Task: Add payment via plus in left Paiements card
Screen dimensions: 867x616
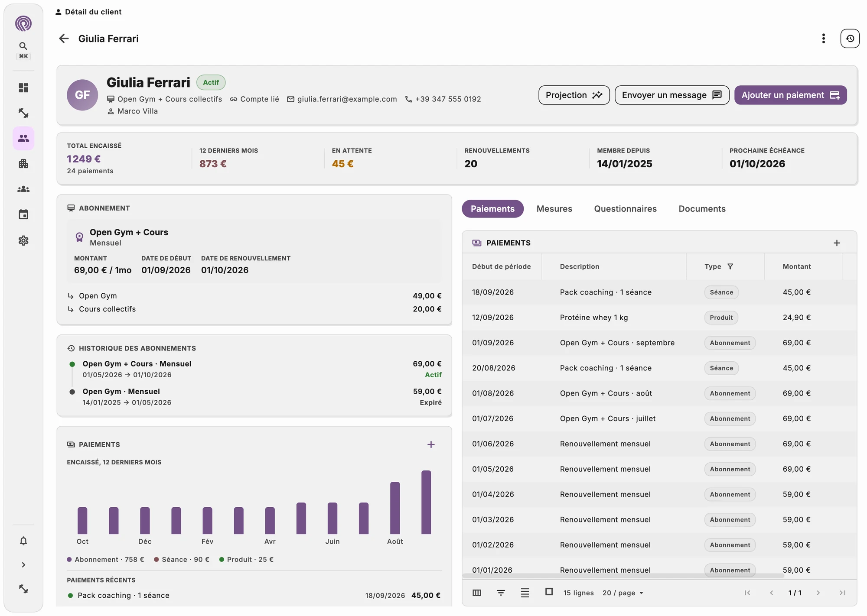Action: click(x=431, y=444)
